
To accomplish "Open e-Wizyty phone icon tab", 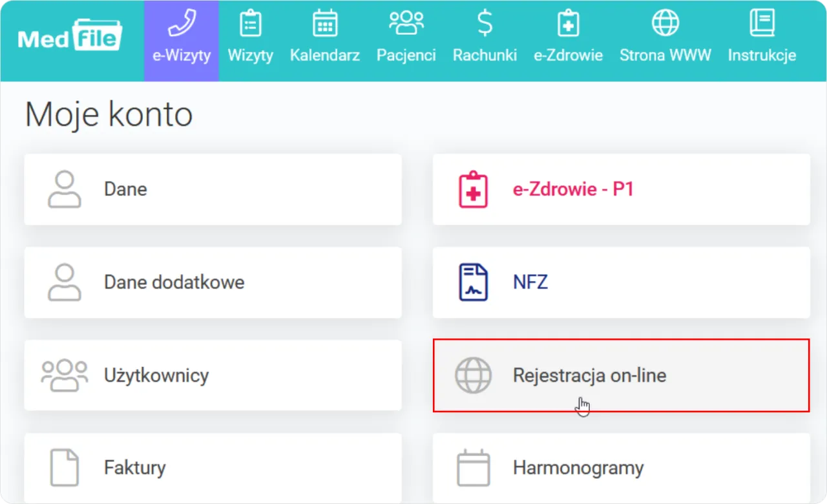I will point(182,24).
